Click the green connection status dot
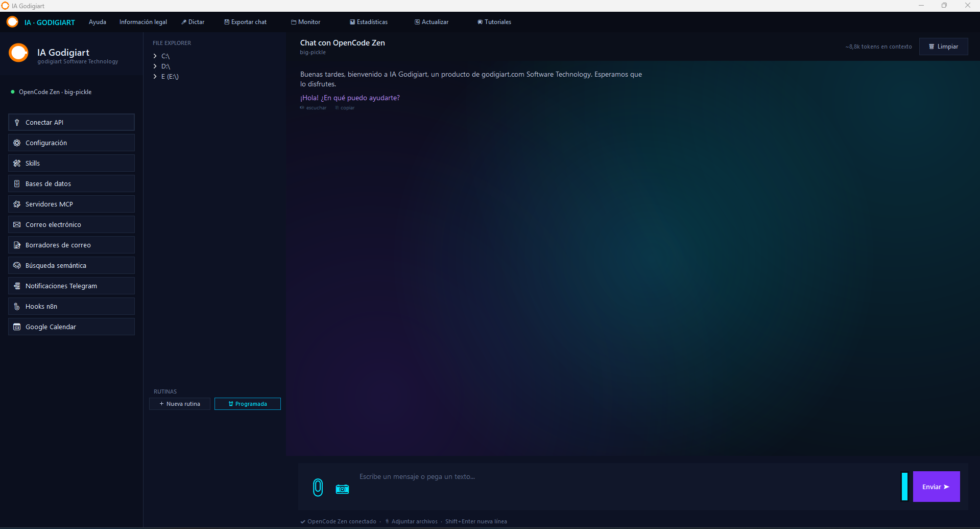Viewport: 980px width, 529px height. tap(13, 92)
